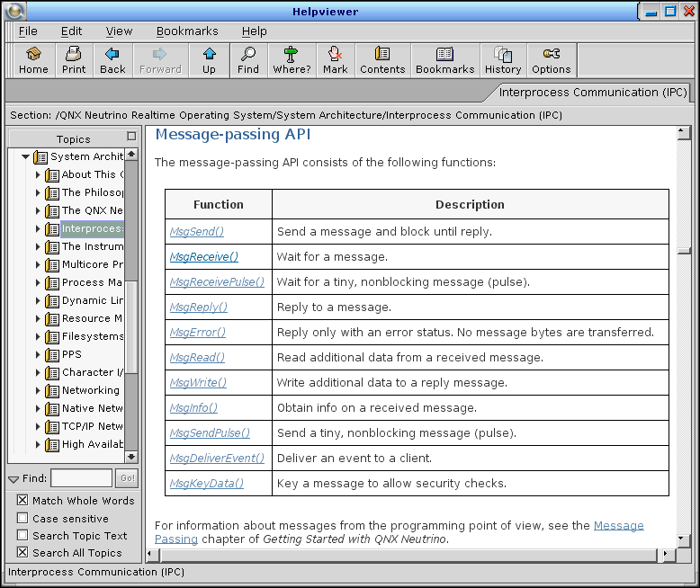Click the Print toolbar icon
This screenshot has width=700, height=588.
click(x=74, y=60)
